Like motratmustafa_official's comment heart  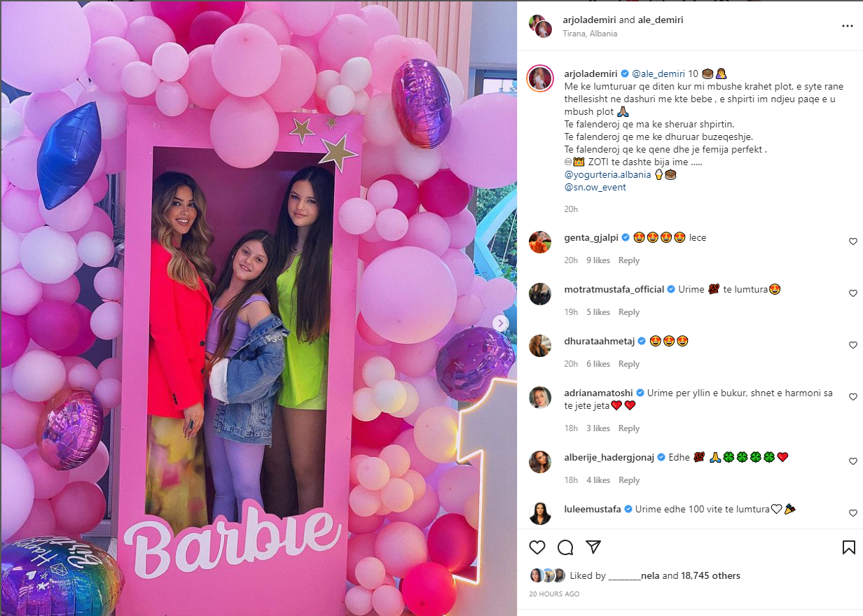(852, 293)
